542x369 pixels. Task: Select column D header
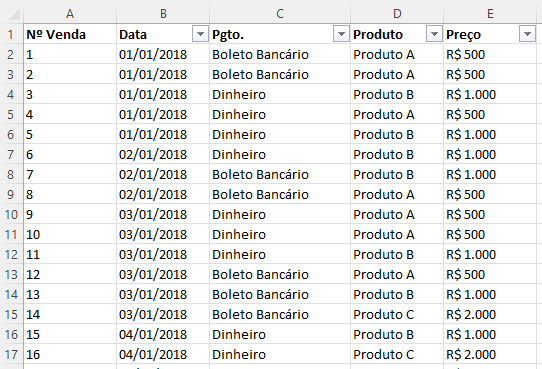(x=397, y=14)
